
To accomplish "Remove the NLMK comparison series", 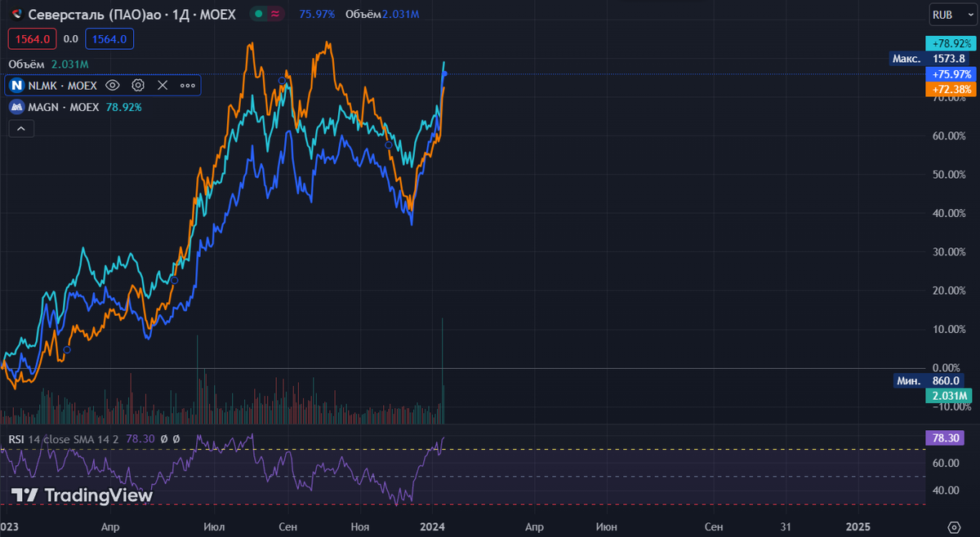I will [163, 85].
